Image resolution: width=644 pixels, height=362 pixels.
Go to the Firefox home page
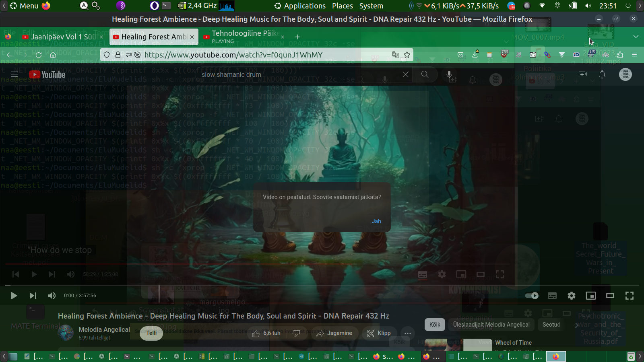click(53, 55)
